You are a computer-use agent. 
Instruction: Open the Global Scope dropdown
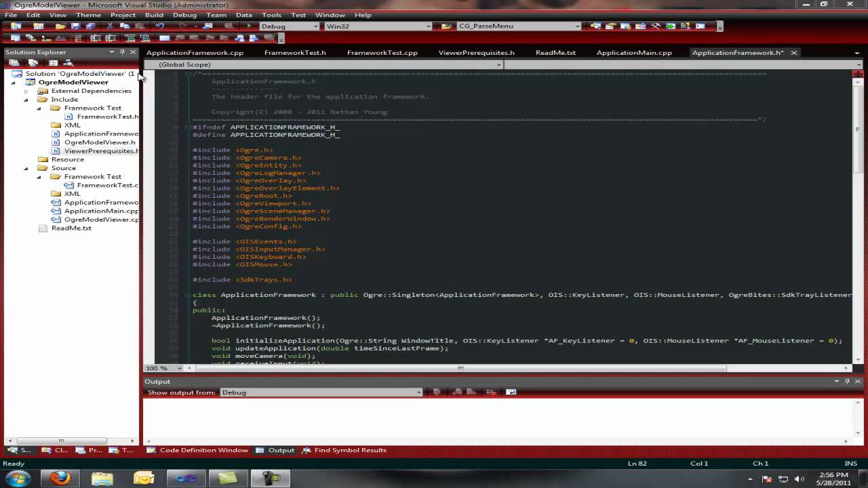pos(499,65)
